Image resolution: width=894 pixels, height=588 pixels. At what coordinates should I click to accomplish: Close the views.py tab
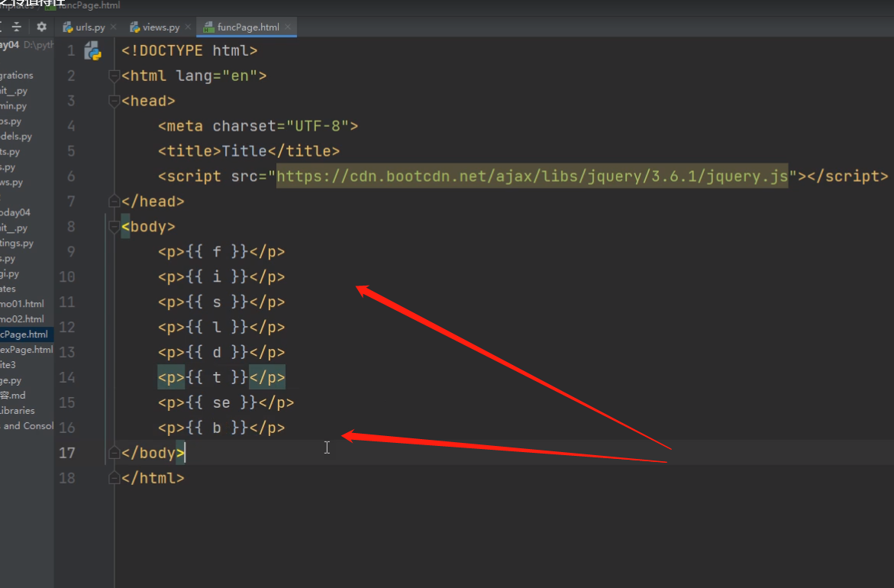click(188, 27)
